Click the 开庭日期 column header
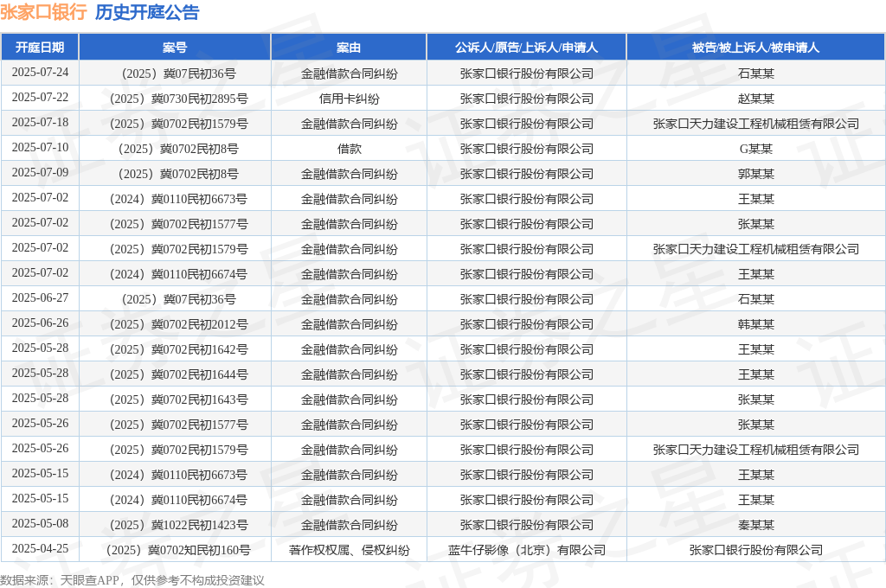 tap(40, 48)
